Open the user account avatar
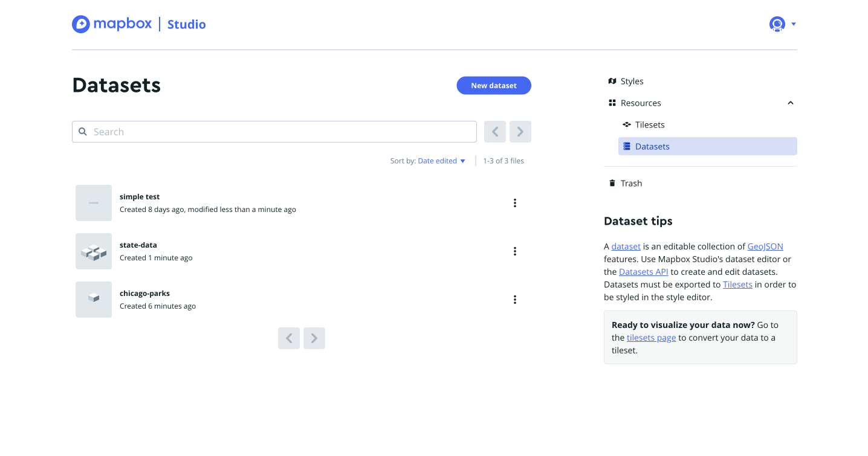The image size is (868, 456). click(x=777, y=24)
